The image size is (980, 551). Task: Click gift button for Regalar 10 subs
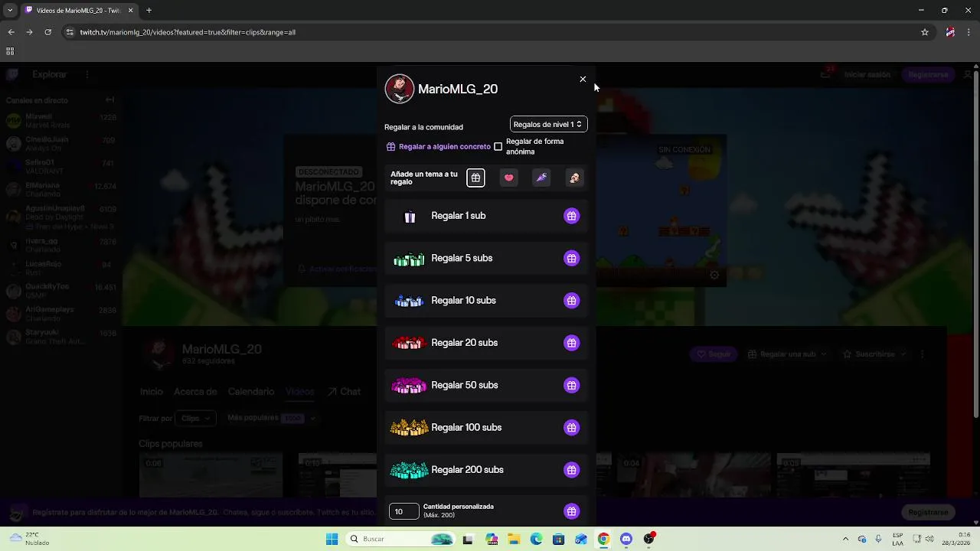572,301
